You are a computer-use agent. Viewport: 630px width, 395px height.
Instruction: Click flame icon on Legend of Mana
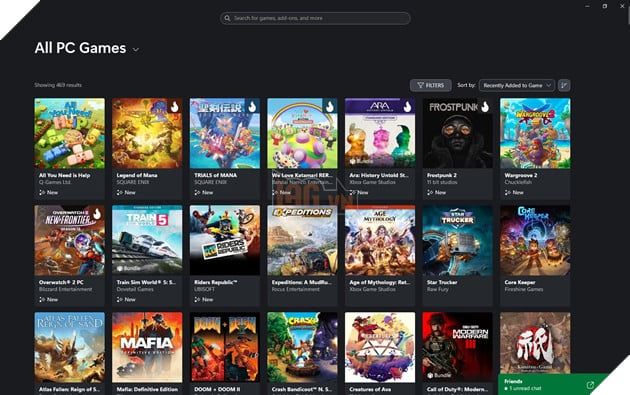[174, 106]
